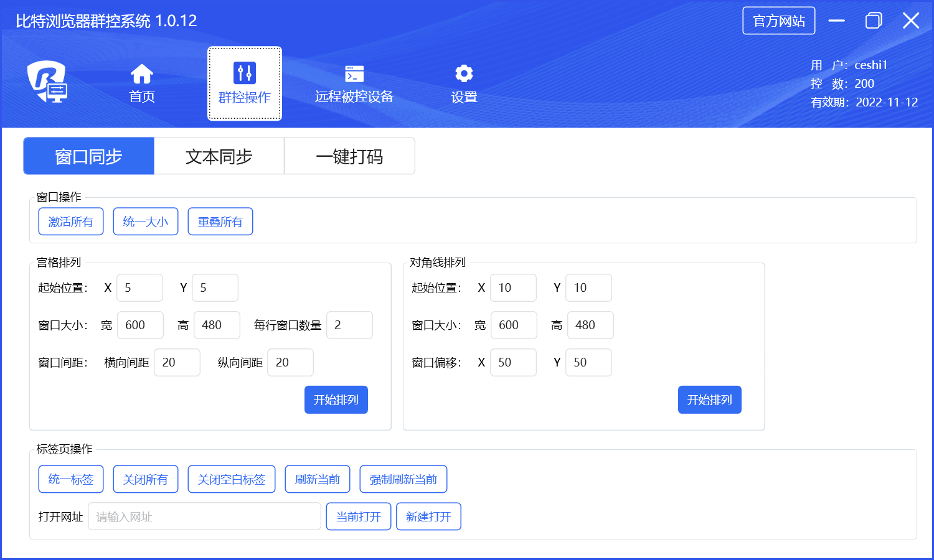Open 设置 gear icon
The image size is (934, 560).
coord(464,74)
